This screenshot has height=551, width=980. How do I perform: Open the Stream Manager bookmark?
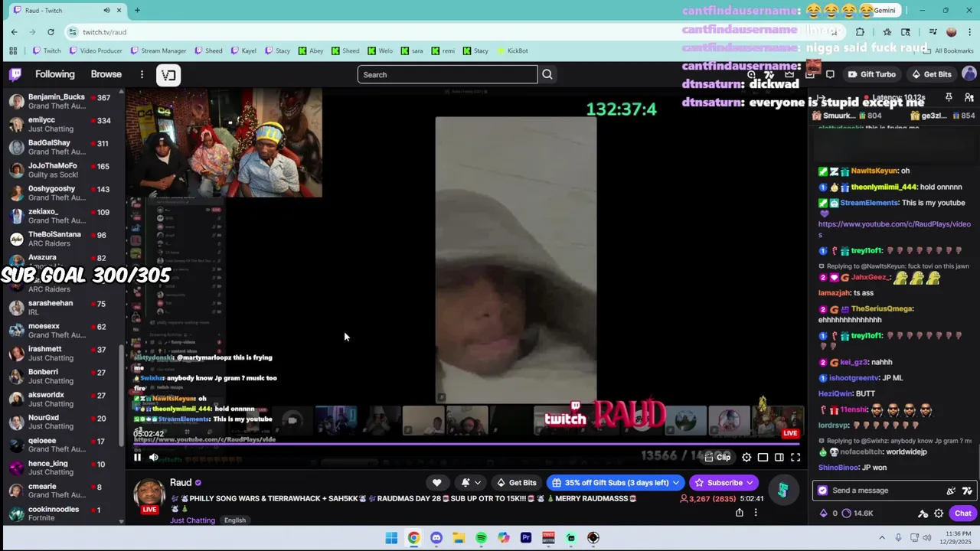pyautogui.click(x=158, y=51)
